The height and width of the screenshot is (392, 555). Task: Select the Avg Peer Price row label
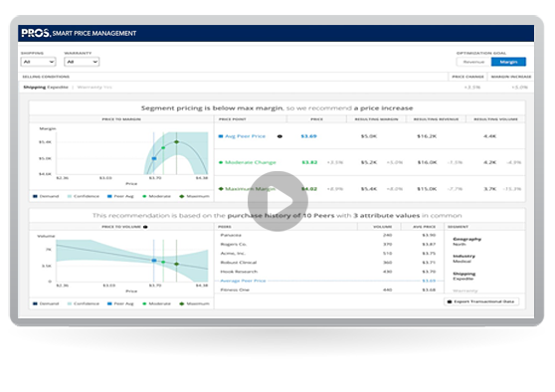click(x=245, y=136)
